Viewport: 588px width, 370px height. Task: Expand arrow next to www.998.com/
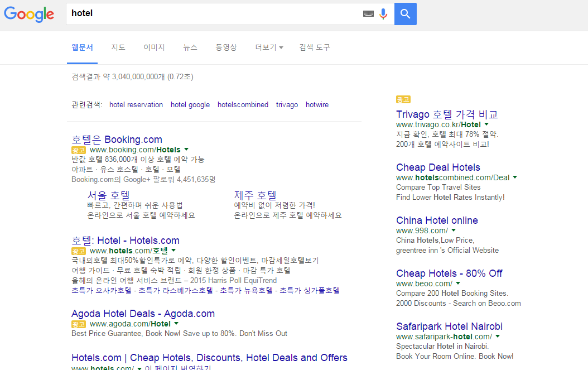coord(454,230)
